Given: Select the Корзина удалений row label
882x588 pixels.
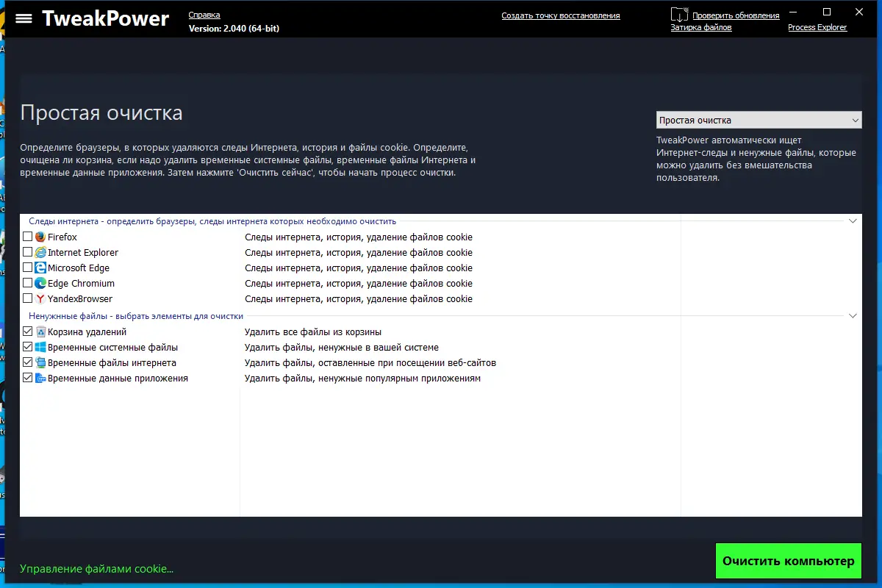Looking at the screenshot, I should tap(87, 332).
